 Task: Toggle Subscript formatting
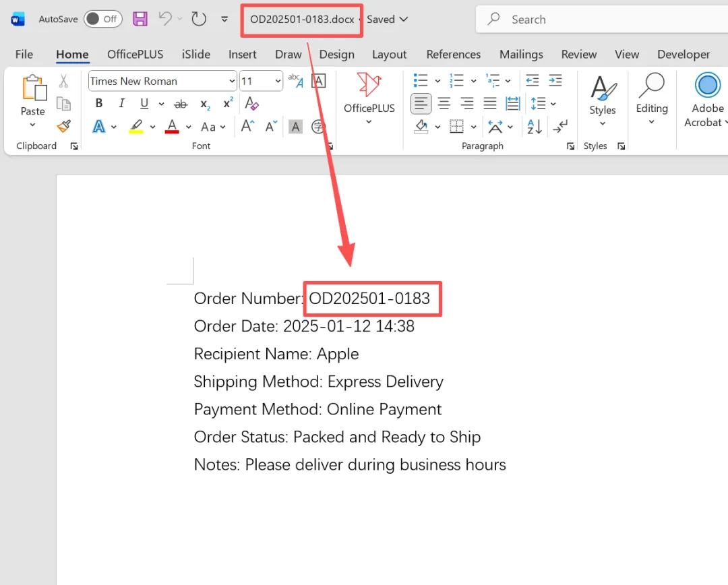click(x=205, y=104)
